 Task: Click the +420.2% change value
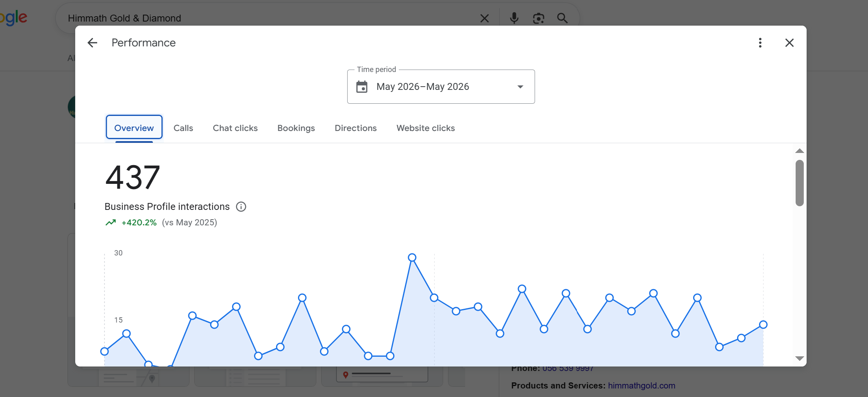coord(139,222)
